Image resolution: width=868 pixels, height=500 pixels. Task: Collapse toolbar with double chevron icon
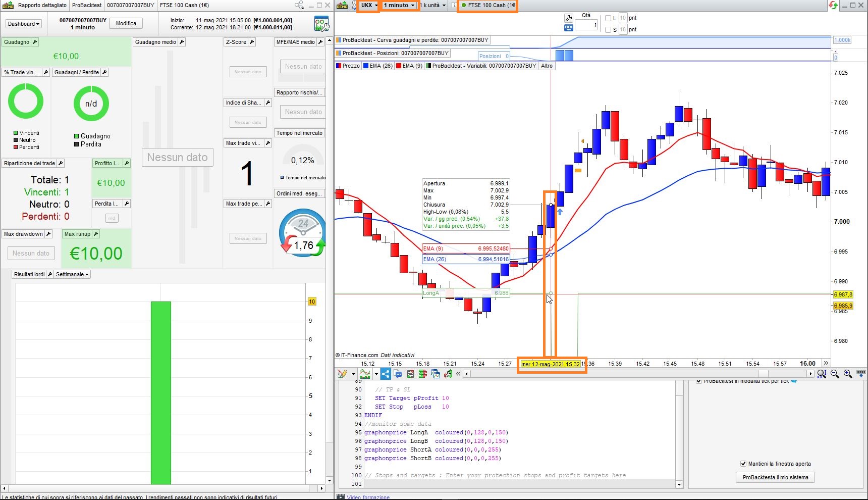(x=458, y=374)
